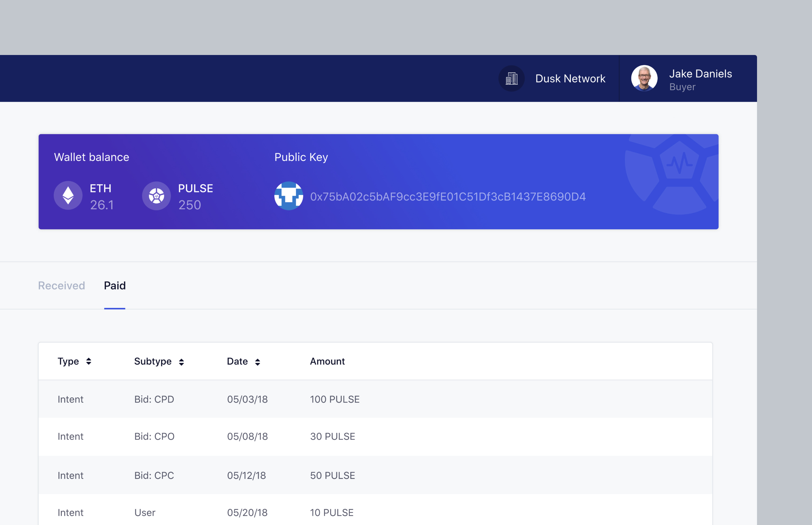Switch to the Received tab

coord(61,286)
